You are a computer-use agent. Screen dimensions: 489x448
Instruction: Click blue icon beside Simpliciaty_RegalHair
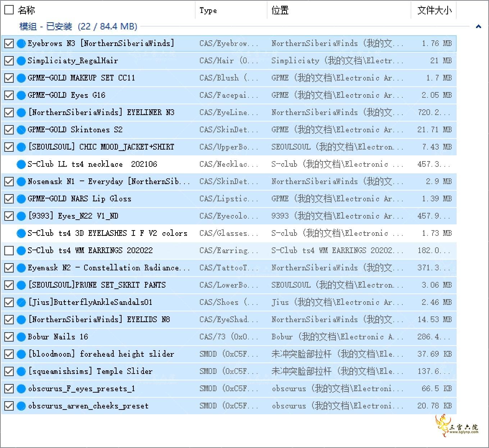pyautogui.click(x=21, y=61)
